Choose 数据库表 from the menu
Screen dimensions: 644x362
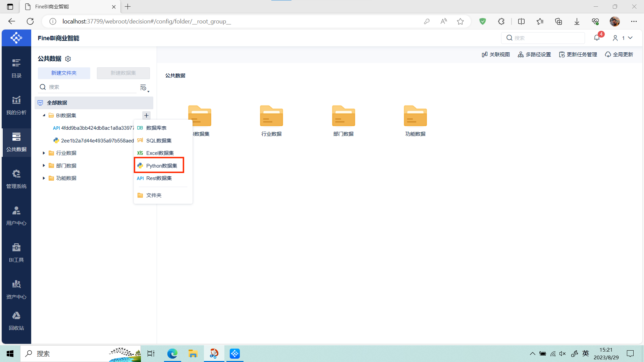coord(163,128)
